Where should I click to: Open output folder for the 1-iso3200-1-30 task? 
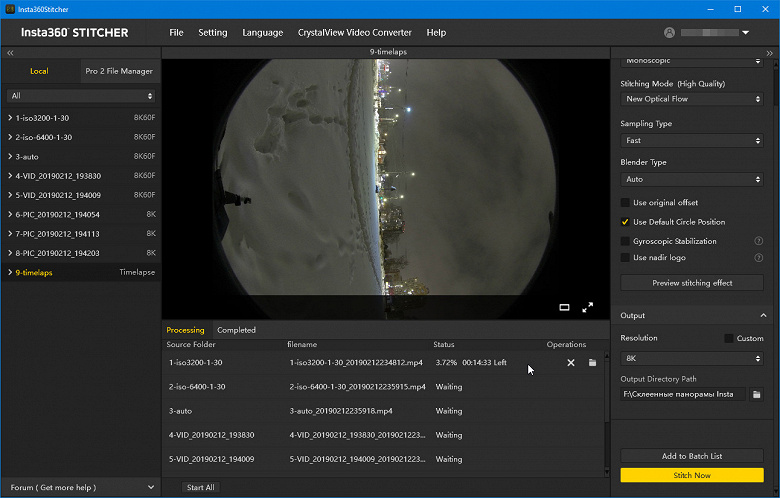pos(592,362)
